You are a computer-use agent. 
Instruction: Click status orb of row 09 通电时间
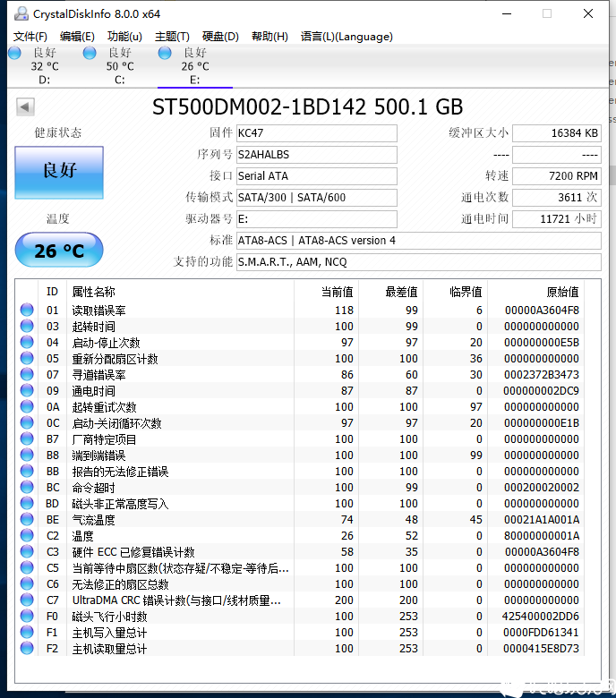[27, 390]
